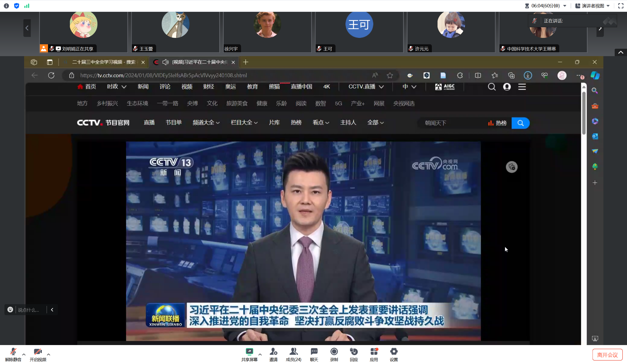
Task: Show previous participants with left arrow
Action: coord(27,28)
